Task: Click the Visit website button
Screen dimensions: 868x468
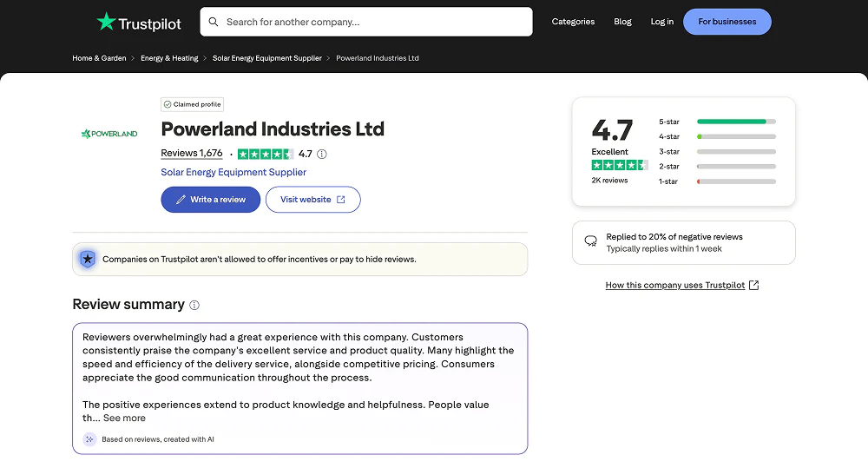Action: pyautogui.click(x=312, y=200)
